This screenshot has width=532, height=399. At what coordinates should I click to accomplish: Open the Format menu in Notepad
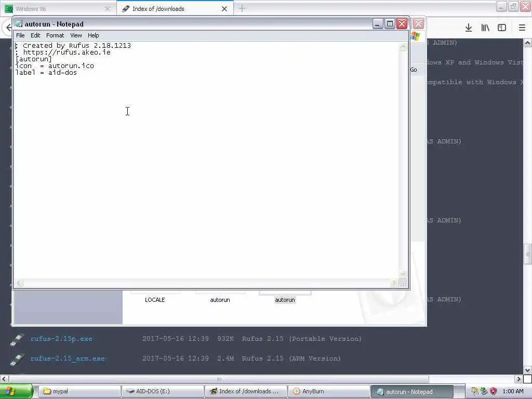point(55,35)
